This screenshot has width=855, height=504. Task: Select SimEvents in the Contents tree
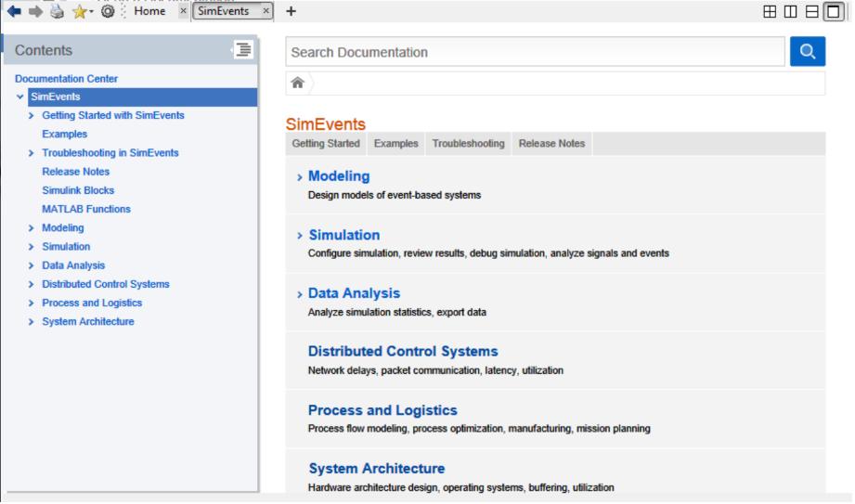pyautogui.click(x=142, y=97)
